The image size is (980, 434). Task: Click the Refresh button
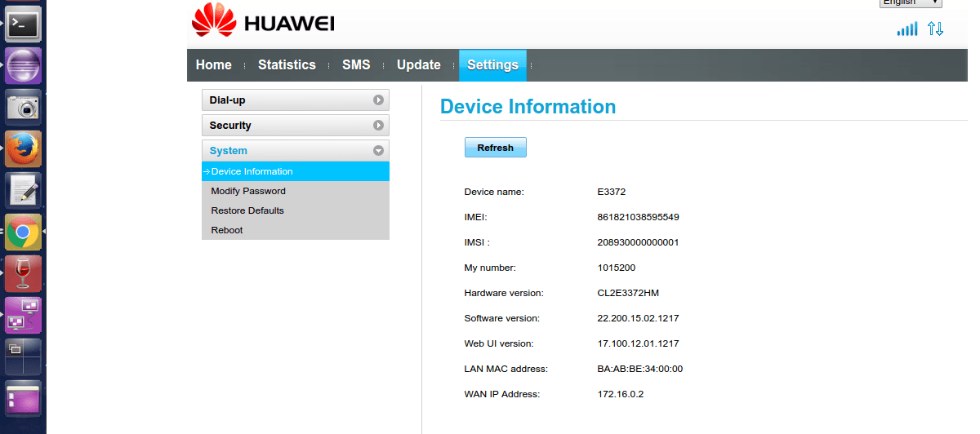pos(496,148)
